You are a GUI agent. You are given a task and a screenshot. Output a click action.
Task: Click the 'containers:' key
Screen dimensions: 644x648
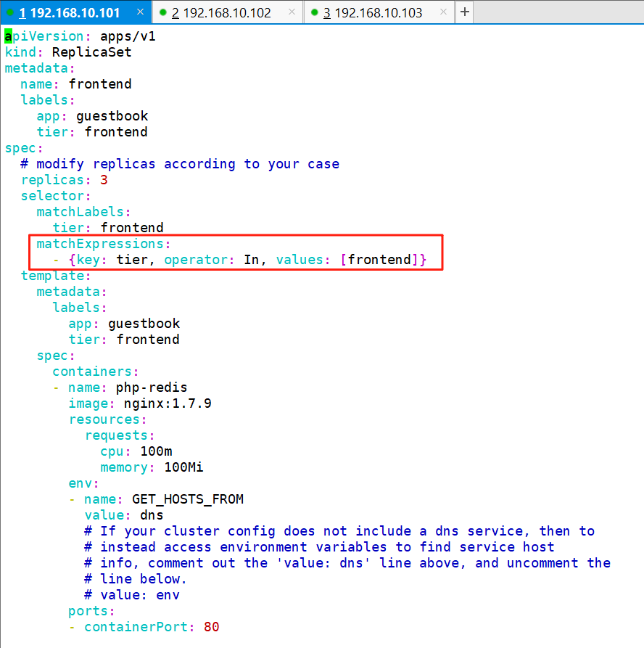[96, 372]
